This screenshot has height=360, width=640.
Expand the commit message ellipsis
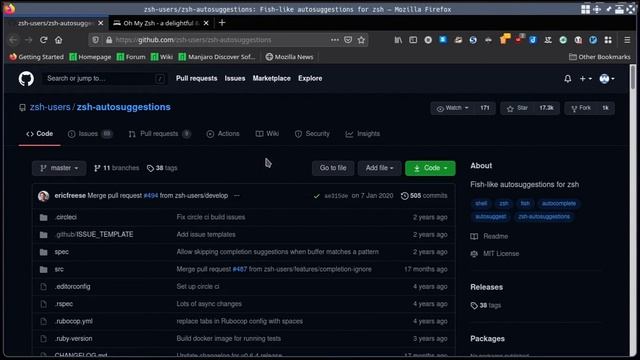click(237, 196)
